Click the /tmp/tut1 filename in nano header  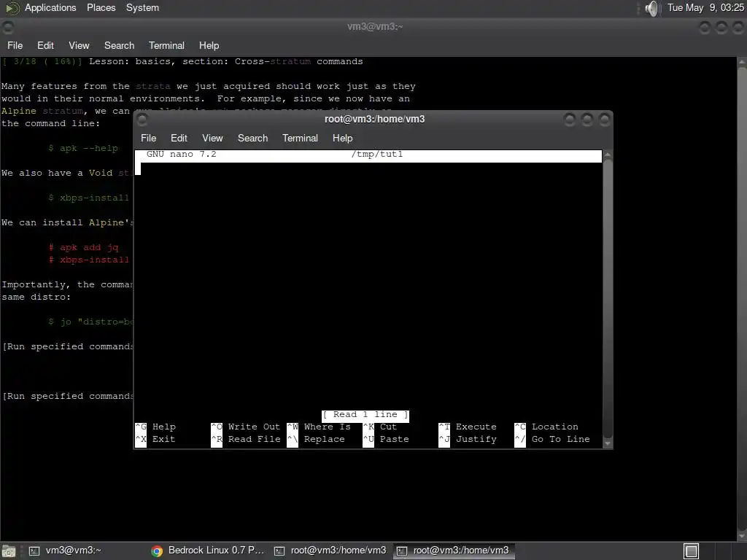point(377,155)
